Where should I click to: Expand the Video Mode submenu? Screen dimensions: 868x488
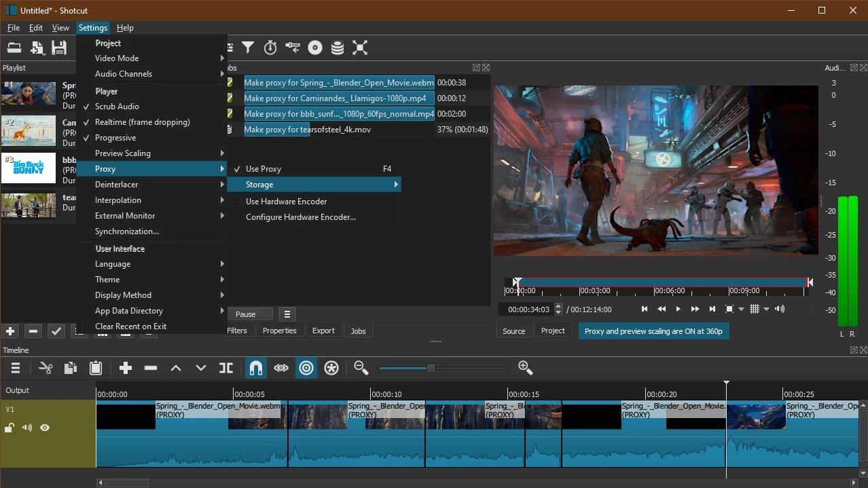pyautogui.click(x=151, y=58)
